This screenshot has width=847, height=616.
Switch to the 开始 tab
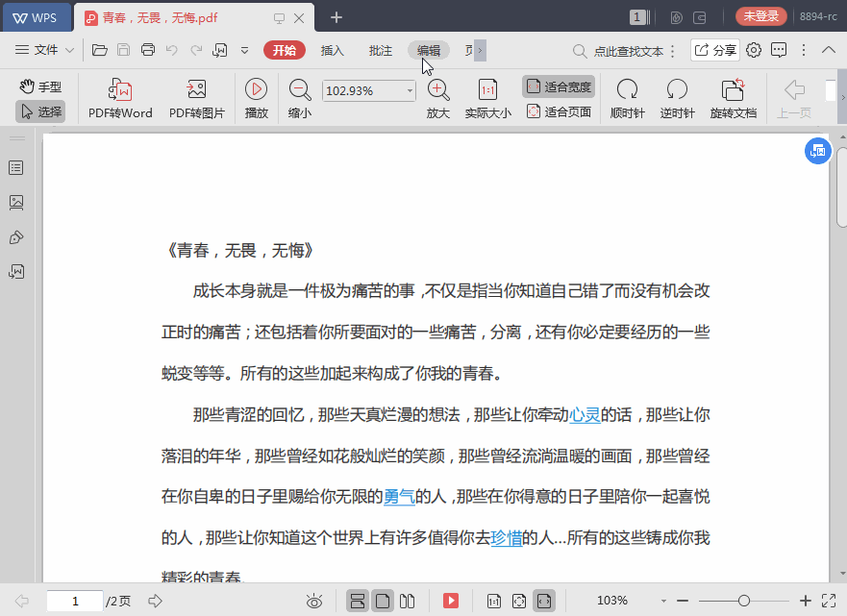click(285, 50)
